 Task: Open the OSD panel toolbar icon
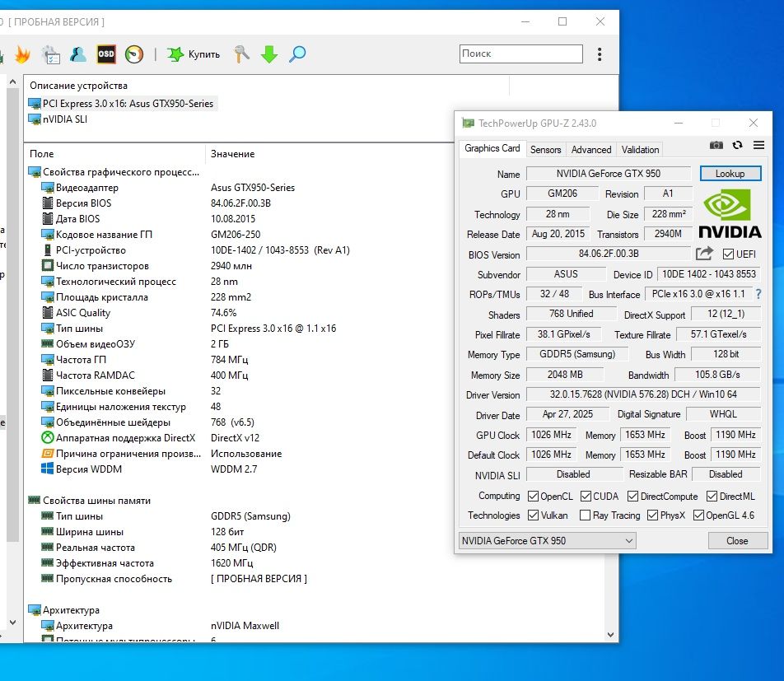[106, 54]
